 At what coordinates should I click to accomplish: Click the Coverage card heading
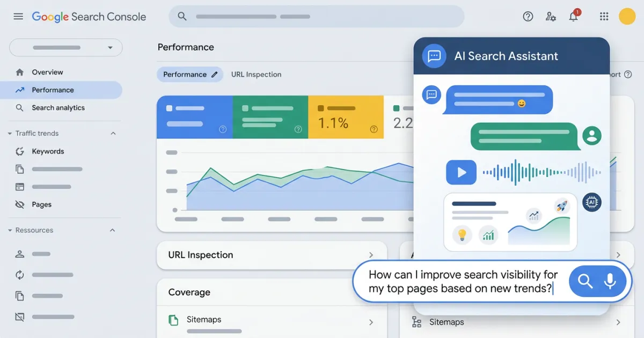pos(189,292)
